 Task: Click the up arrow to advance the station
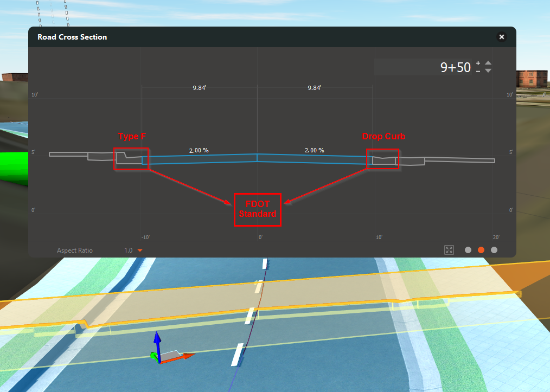pyautogui.click(x=488, y=63)
